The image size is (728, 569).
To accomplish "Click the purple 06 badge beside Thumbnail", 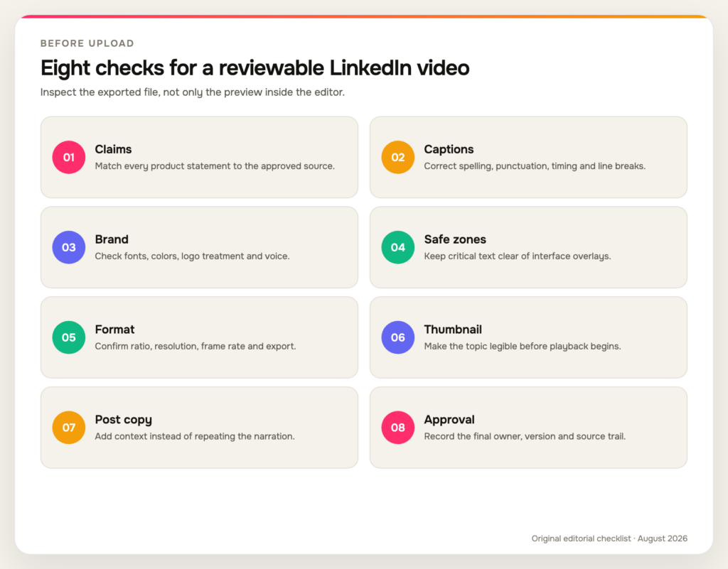I will (x=398, y=337).
